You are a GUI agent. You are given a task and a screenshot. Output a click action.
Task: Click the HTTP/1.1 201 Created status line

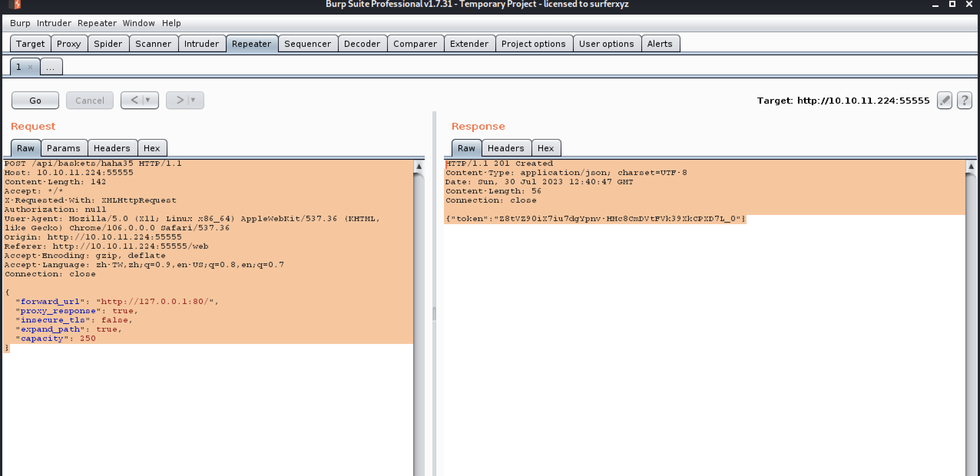pyautogui.click(x=499, y=163)
